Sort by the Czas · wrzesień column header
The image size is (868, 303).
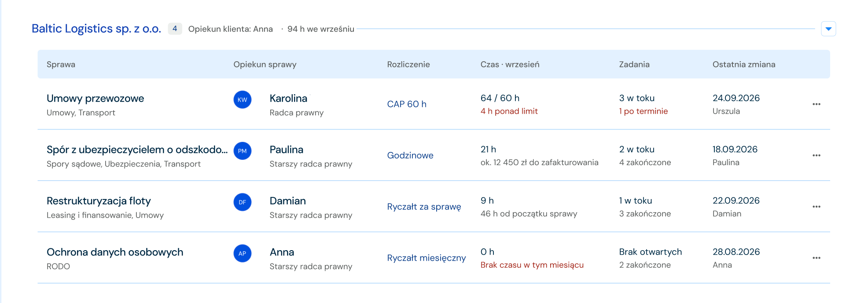pyautogui.click(x=510, y=64)
